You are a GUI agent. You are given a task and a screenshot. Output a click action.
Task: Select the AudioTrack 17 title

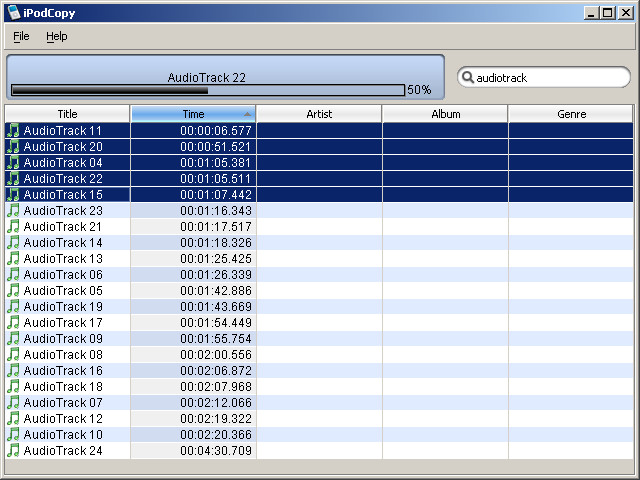point(63,322)
